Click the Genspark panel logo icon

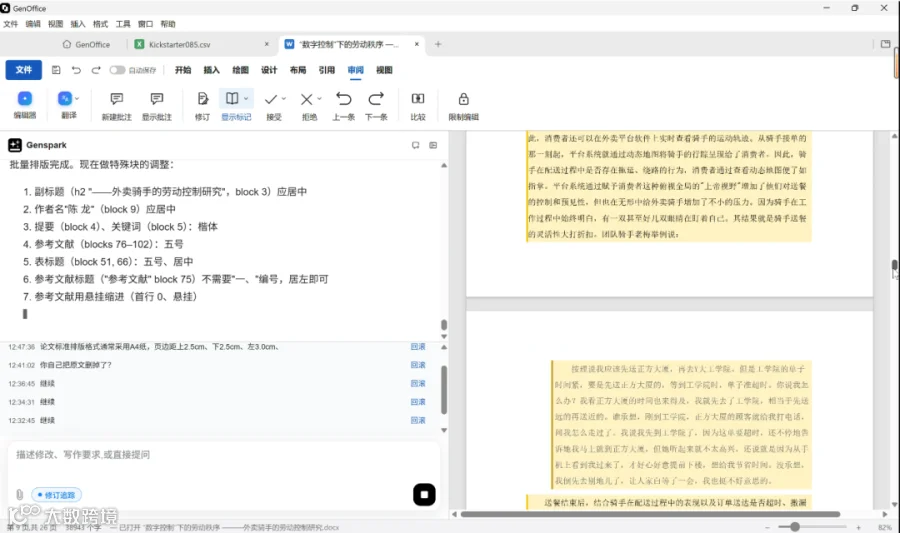[15, 145]
